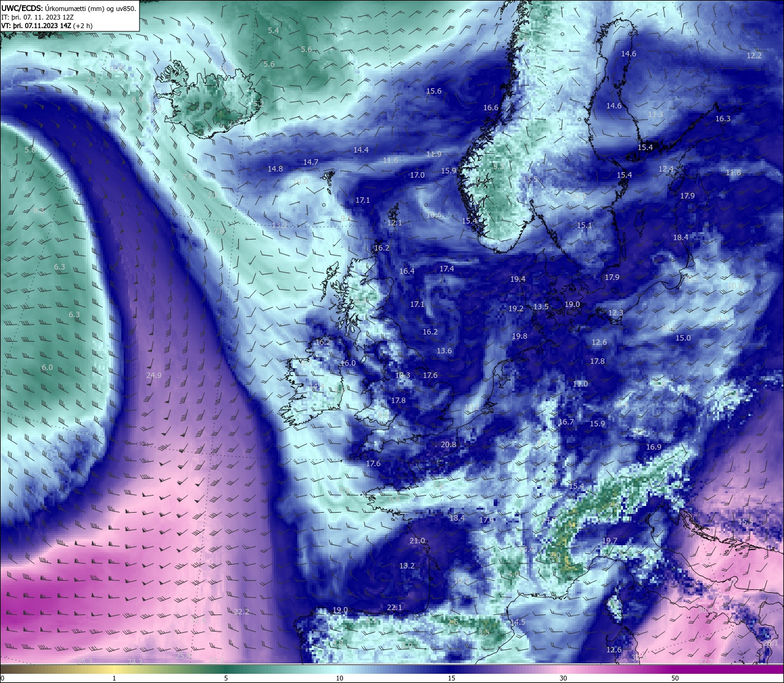The width and height of the screenshot is (784, 683).
Task: Click the 50 tick on the colour scale
Action: tap(675, 678)
